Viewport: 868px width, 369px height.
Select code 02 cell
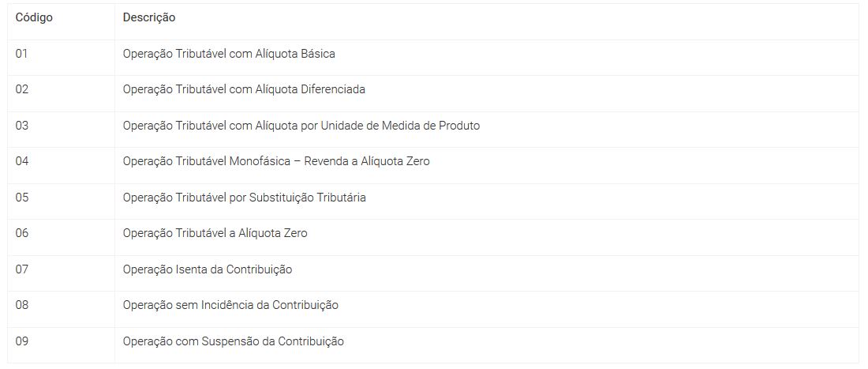[61, 94]
